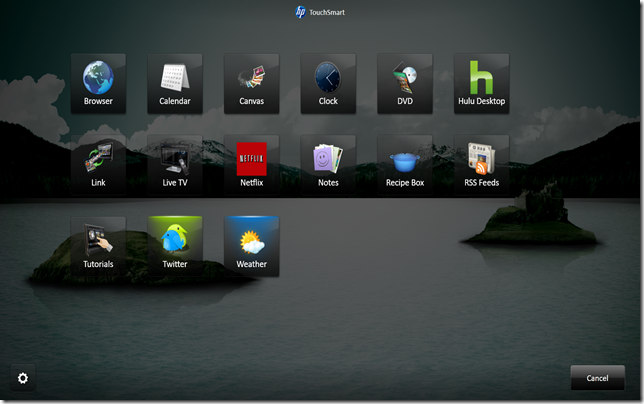This screenshot has height=404, width=644.
Task: Launch the Link app tile
Action: (x=98, y=165)
